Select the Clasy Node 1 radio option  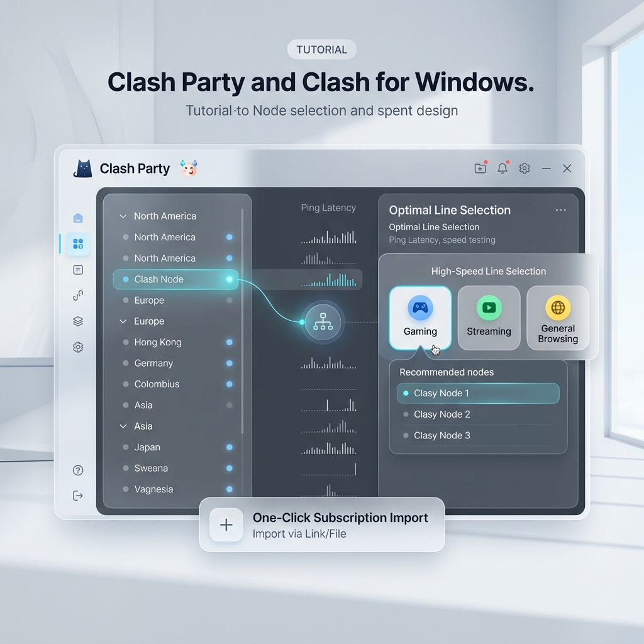[x=406, y=393]
